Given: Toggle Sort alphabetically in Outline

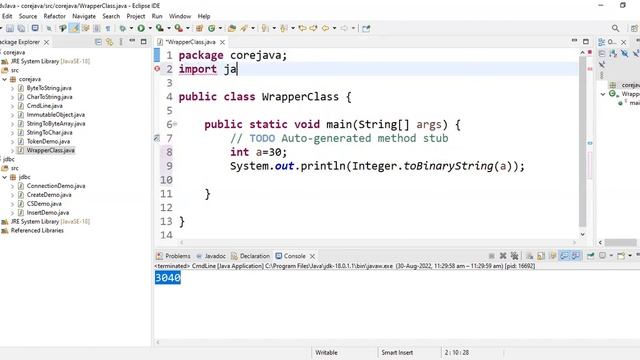Looking at the screenshot, I should [x=613, y=53].
